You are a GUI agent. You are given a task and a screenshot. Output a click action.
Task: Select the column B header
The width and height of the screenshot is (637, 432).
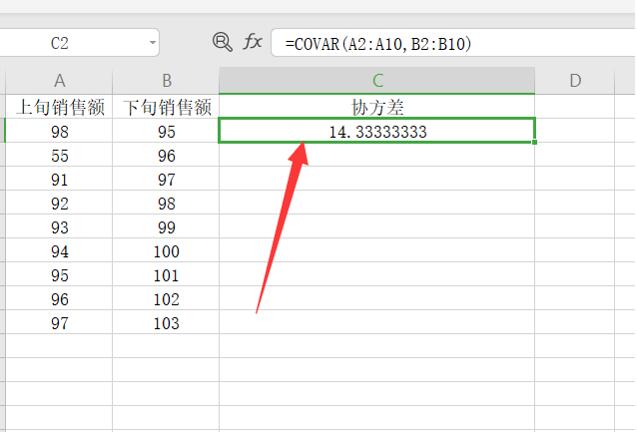click(x=166, y=81)
